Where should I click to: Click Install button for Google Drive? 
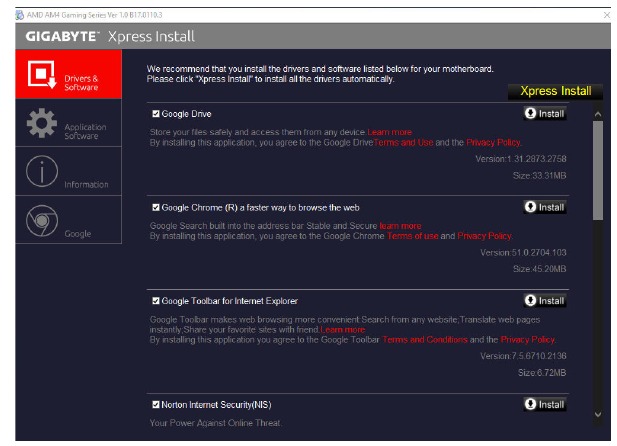(x=544, y=114)
